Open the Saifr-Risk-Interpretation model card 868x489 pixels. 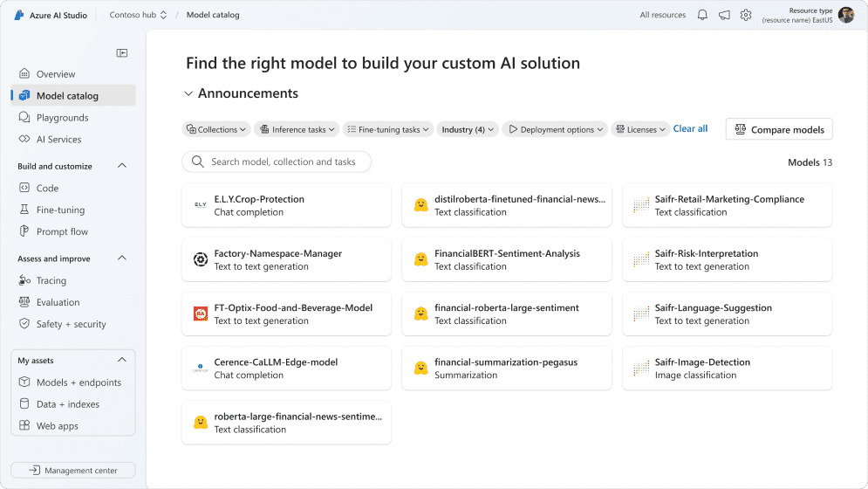coord(727,259)
